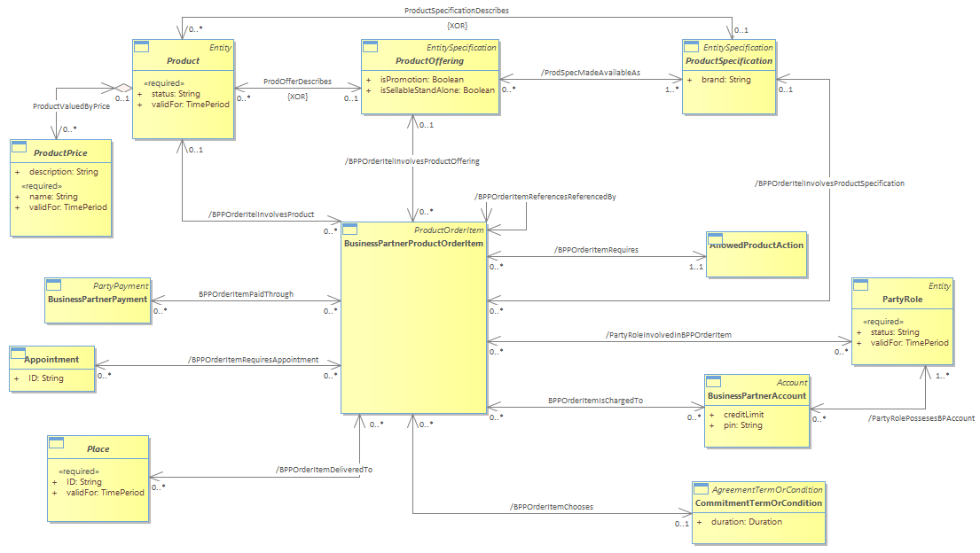Image resolution: width=980 pixels, height=553 pixels.
Task: Click the AgreementTermOrCondition parent label
Action: (x=767, y=490)
